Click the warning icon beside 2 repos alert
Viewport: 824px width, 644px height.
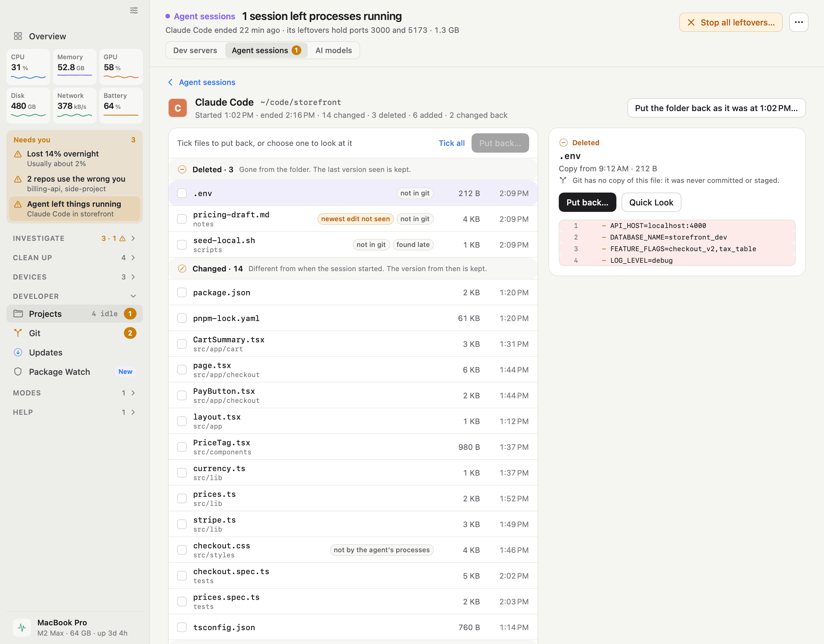click(18, 179)
